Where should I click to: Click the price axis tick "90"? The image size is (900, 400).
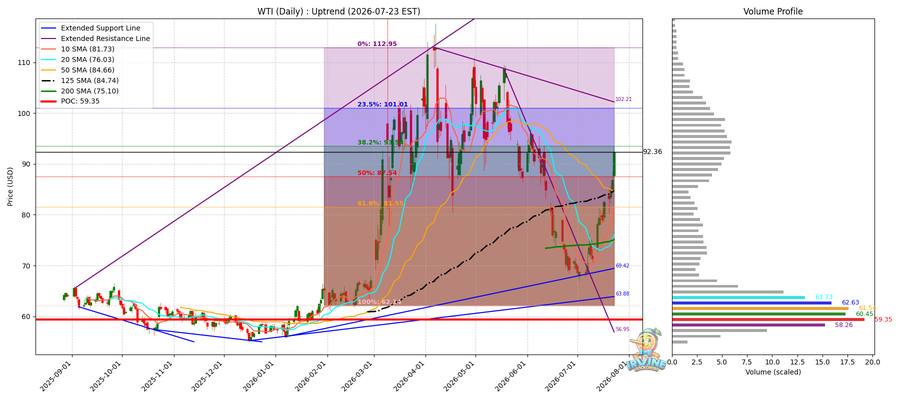(x=27, y=164)
